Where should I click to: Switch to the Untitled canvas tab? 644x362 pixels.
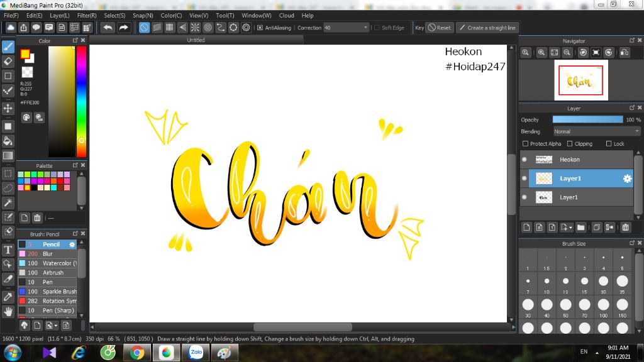196,40
